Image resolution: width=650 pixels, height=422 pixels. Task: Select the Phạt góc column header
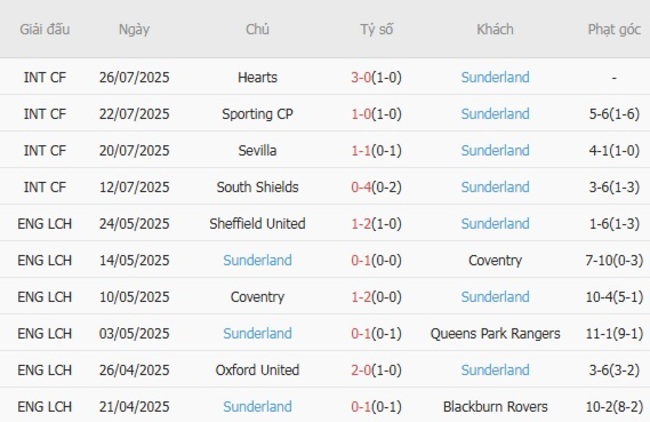614,29
